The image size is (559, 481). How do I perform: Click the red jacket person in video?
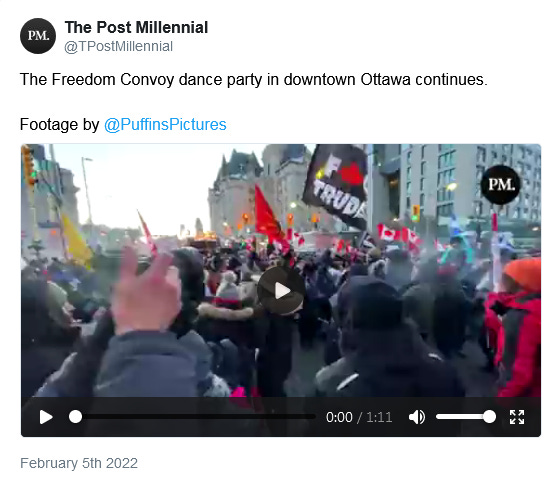[515, 326]
